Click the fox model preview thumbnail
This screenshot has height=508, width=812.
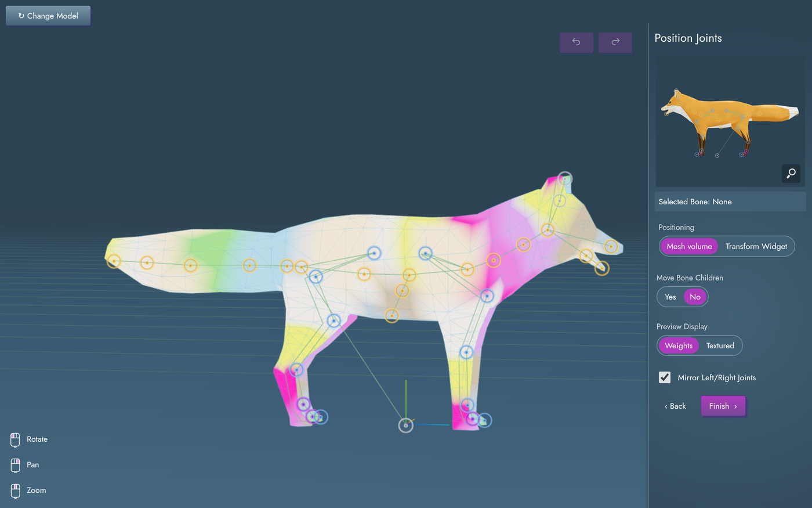[x=730, y=121]
